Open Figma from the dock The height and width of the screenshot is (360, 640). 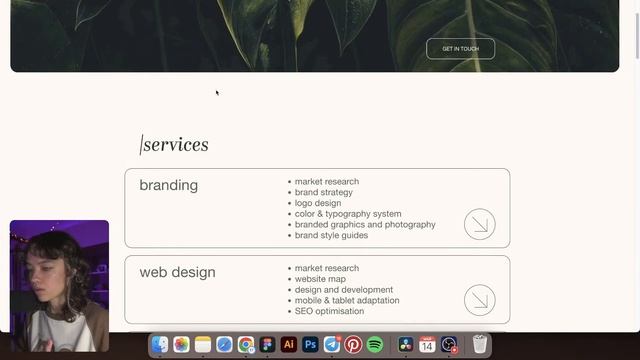pyautogui.click(x=267, y=344)
